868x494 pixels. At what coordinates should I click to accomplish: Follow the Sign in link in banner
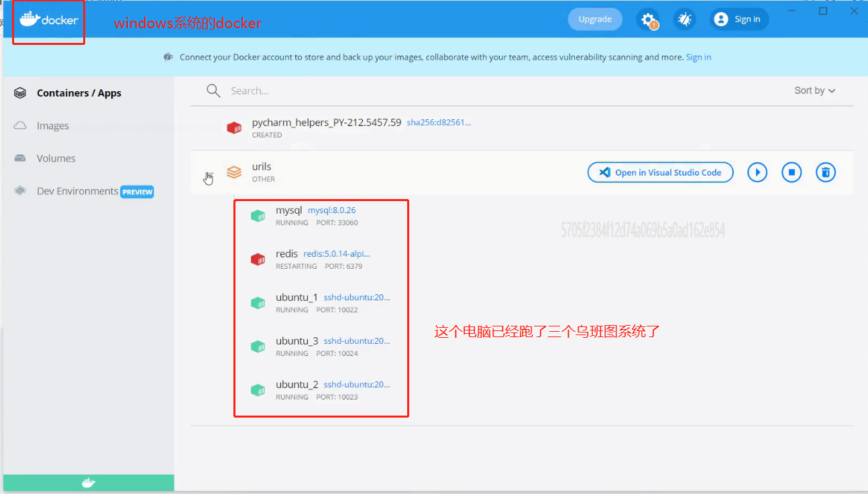(x=698, y=57)
